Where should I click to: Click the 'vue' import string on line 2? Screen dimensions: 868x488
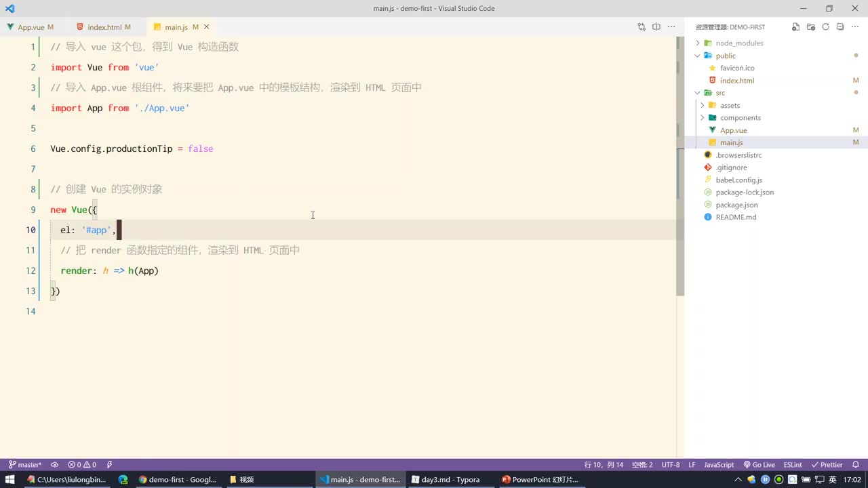coord(146,67)
